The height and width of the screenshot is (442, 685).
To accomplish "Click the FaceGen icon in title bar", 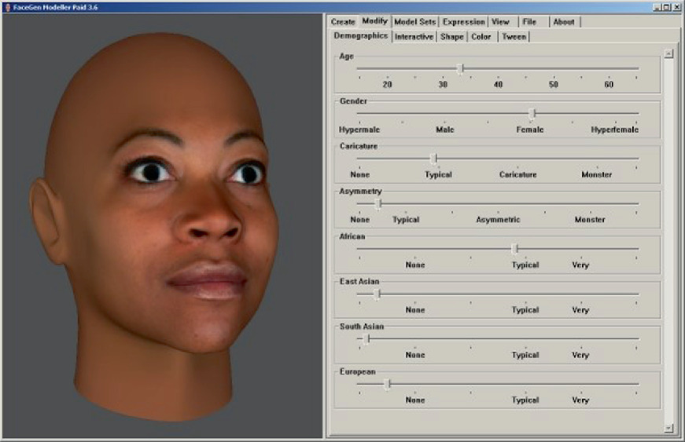I will pos(6,6).
